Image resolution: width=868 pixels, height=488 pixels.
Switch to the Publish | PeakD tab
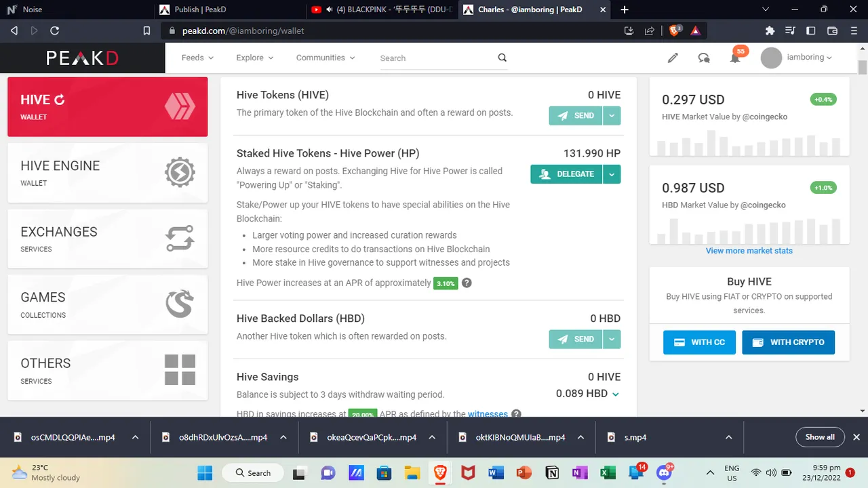[x=229, y=9]
